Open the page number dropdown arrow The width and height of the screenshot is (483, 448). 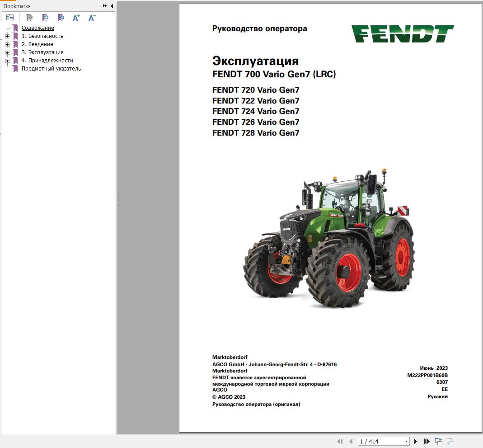pyautogui.click(x=406, y=441)
